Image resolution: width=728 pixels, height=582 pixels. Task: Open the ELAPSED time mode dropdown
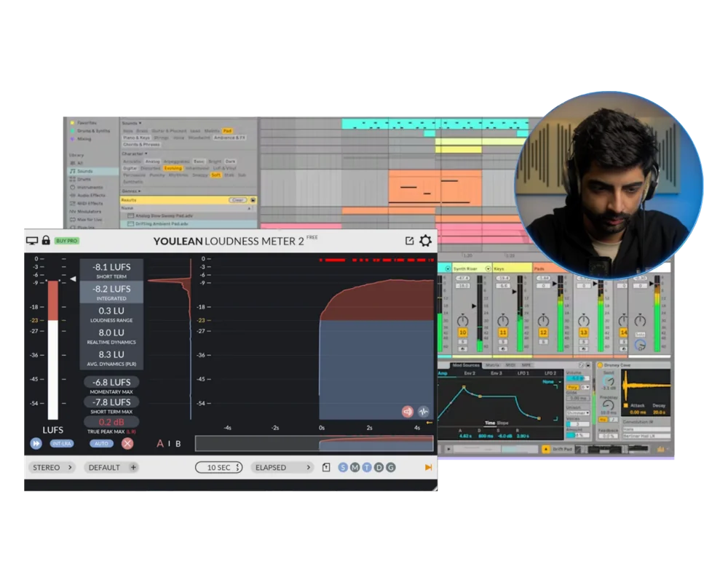[282, 467]
